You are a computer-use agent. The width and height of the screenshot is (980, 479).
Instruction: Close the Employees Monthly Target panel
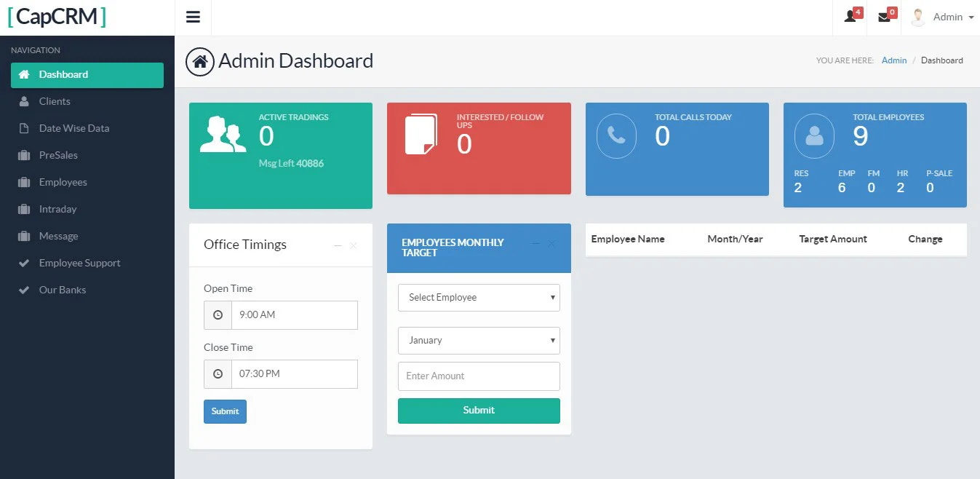pos(551,244)
